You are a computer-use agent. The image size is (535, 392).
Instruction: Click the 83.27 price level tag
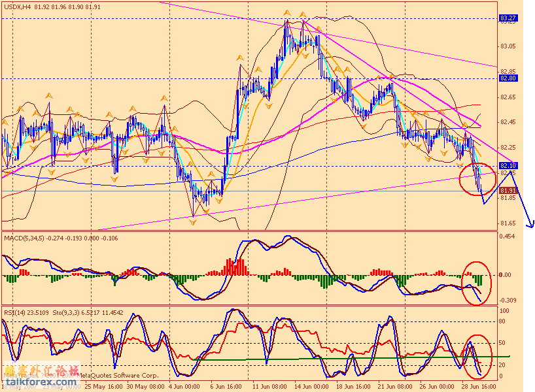[508, 18]
